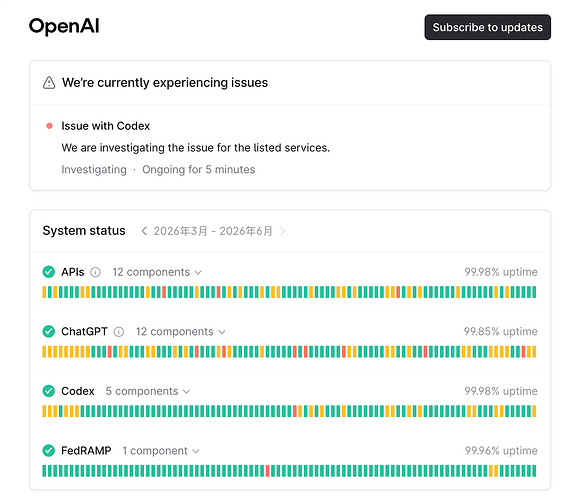The height and width of the screenshot is (500, 570).
Task: Open the Issue with Codex incident
Action: coord(105,126)
